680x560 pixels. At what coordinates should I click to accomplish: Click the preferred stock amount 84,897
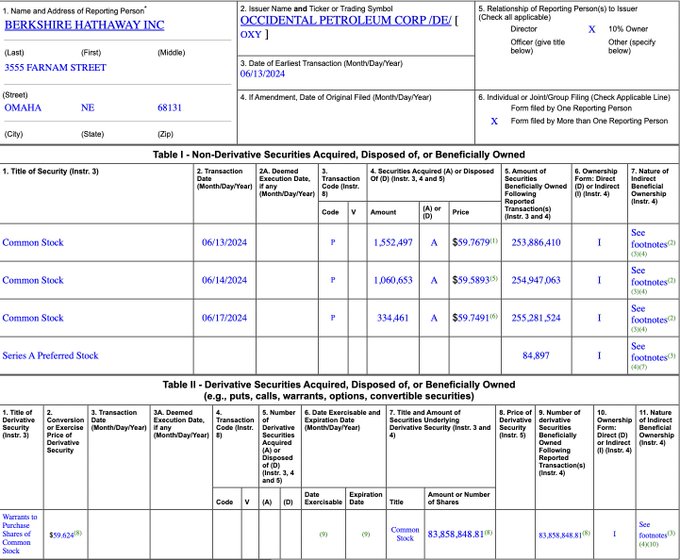click(536, 356)
